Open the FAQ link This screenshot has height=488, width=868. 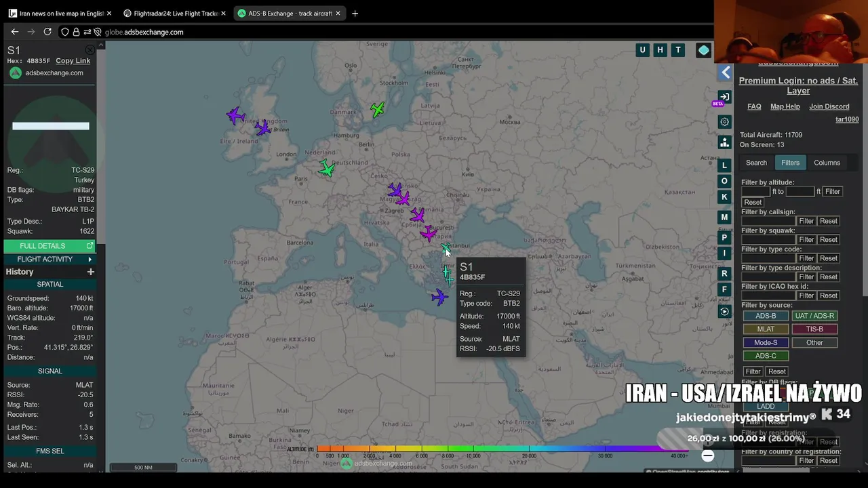click(x=754, y=106)
